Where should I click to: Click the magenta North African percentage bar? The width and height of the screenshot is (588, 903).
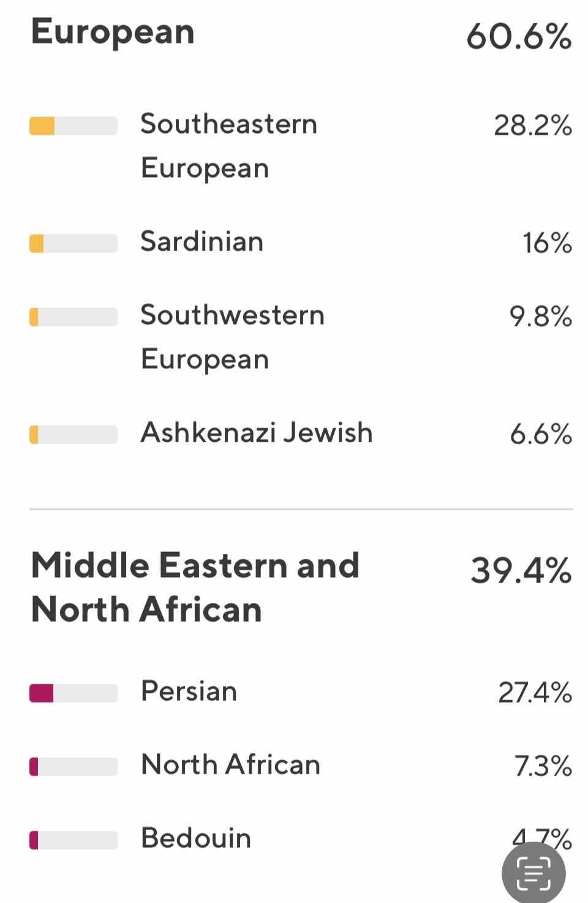(73, 766)
